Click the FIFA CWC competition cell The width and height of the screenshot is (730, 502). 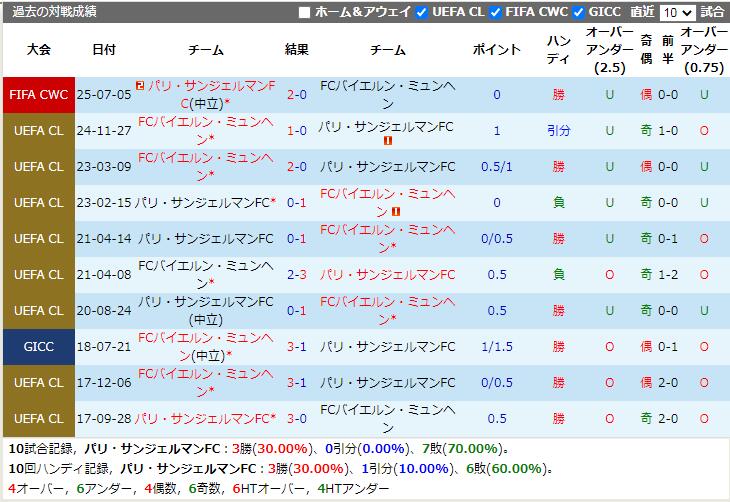click(x=38, y=95)
